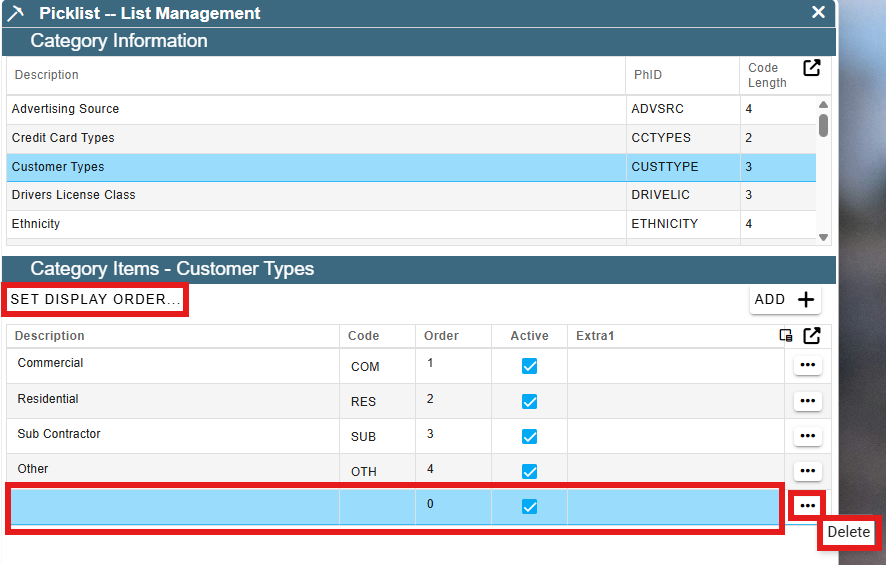The height and width of the screenshot is (565, 886).
Task: Click the Commercial description cell
Action: pyautogui.click(x=173, y=366)
